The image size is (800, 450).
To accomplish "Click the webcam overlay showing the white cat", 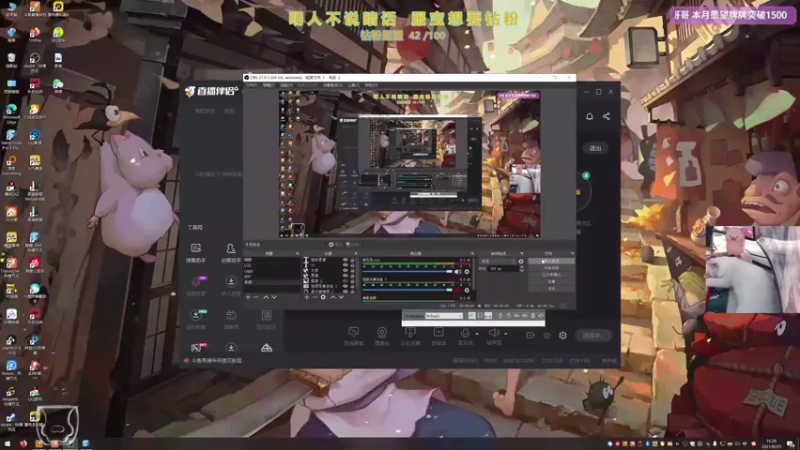I will [753, 269].
